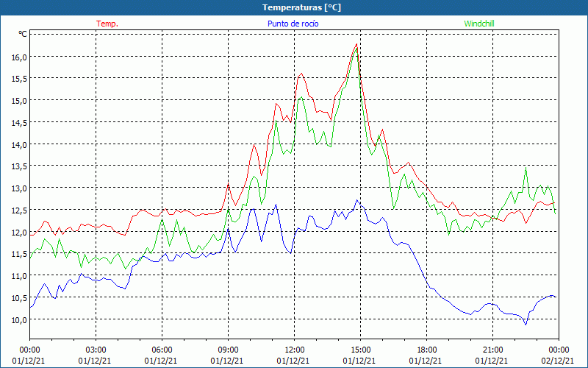Click the y-axis value '16,0'
The height and width of the screenshot is (368, 588).
point(20,57)
